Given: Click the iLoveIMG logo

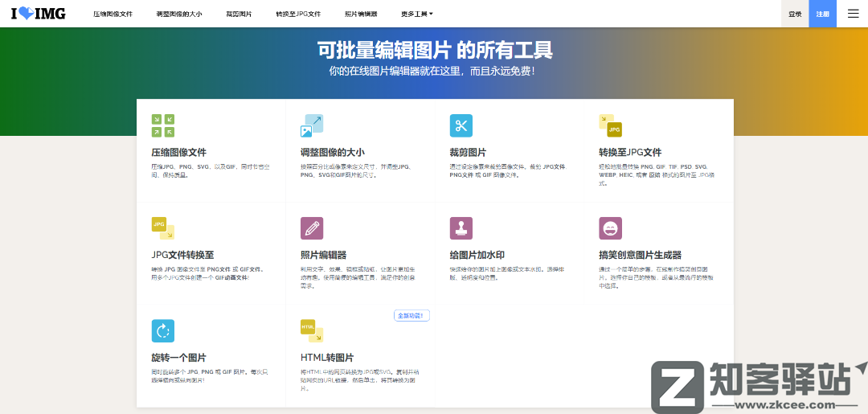Looking at the screenshot, I should tap(39, 14).
